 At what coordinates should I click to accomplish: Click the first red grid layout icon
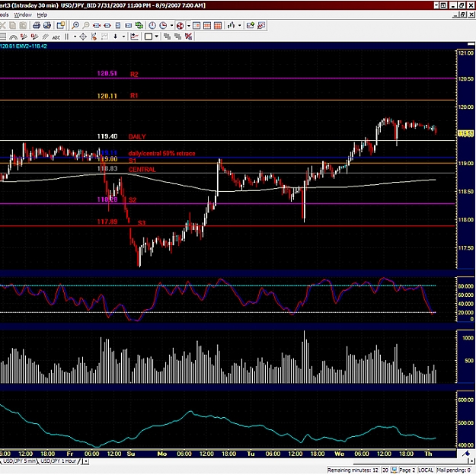click(x=196, y=25)
